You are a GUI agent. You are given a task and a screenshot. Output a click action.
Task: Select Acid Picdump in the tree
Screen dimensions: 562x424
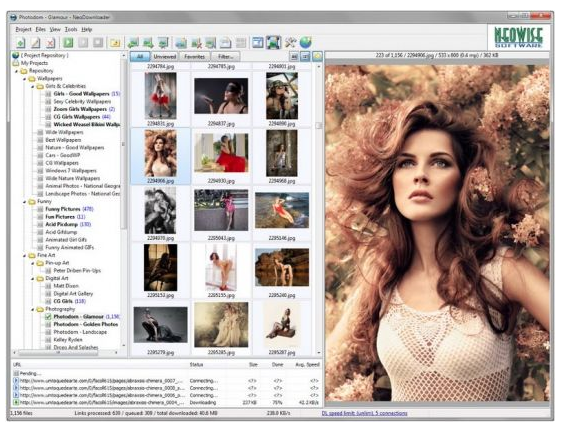point(61,224)
